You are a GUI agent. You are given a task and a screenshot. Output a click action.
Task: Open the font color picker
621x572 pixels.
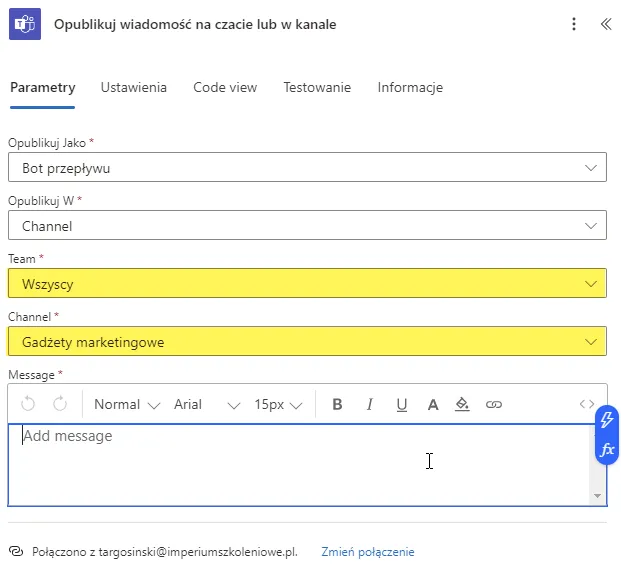[433, 404]
